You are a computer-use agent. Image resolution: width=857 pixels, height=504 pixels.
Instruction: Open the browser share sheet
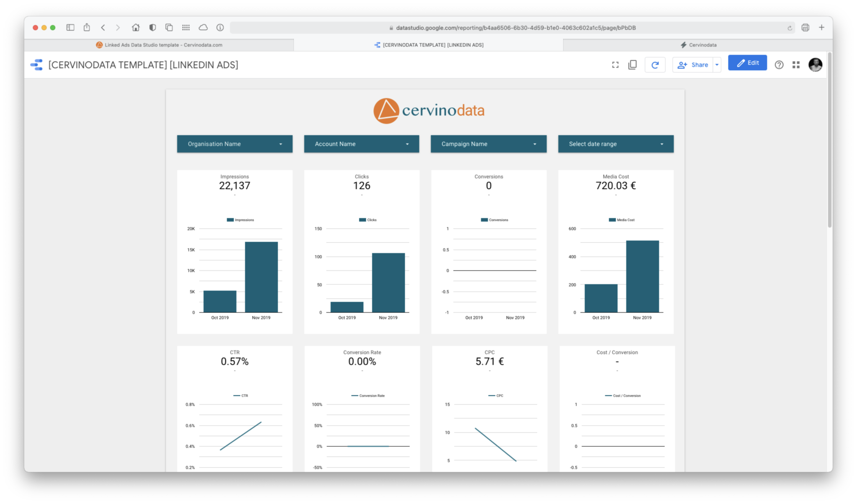(87, 27)
